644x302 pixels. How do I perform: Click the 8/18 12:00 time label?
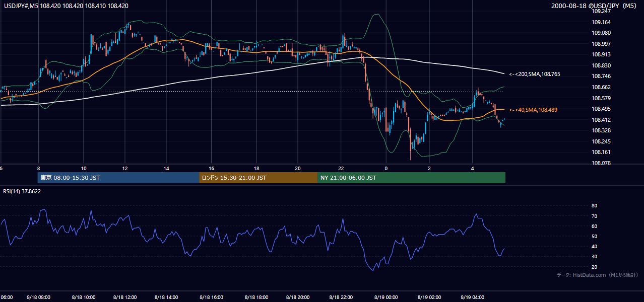(x=125, y=297)
